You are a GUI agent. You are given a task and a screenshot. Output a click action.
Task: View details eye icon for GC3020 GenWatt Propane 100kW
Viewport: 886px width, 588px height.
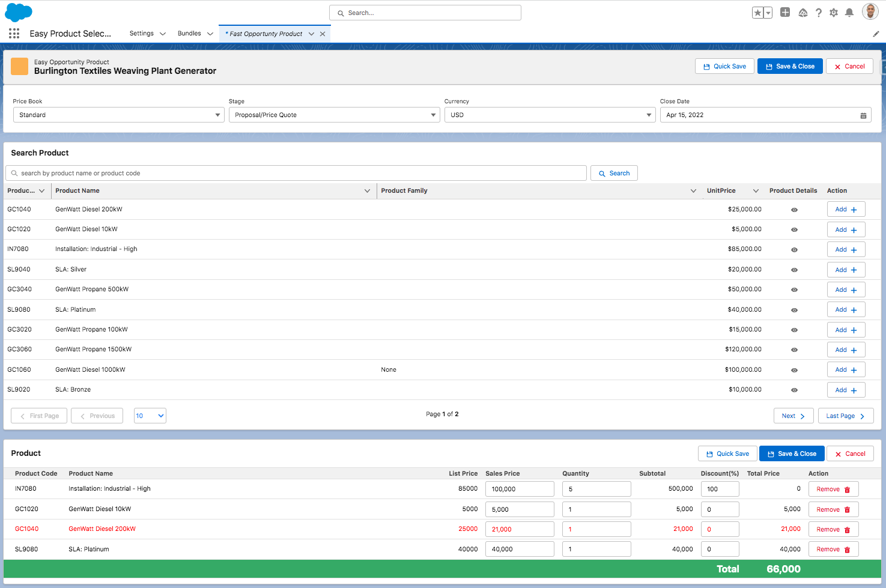point(794,330)
